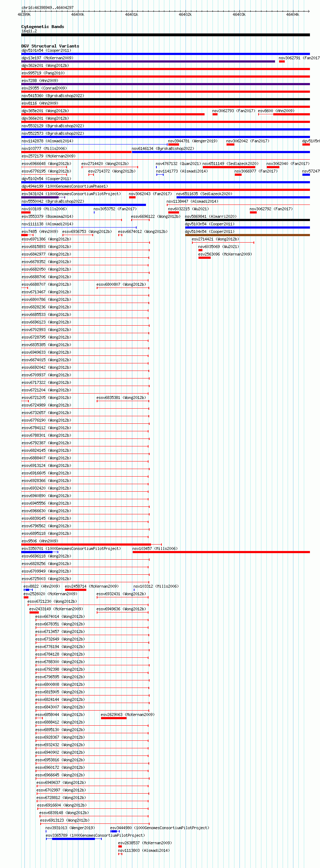Click essv6835381 (Wong2012b) label

pyautogui.click(x=121, y=398)
